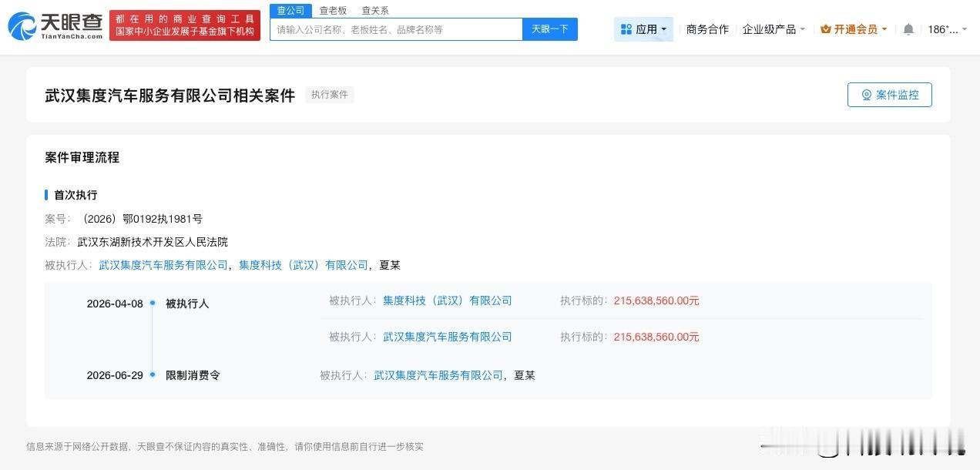Expand the 企业级产品 dropdown

(774, 29)
